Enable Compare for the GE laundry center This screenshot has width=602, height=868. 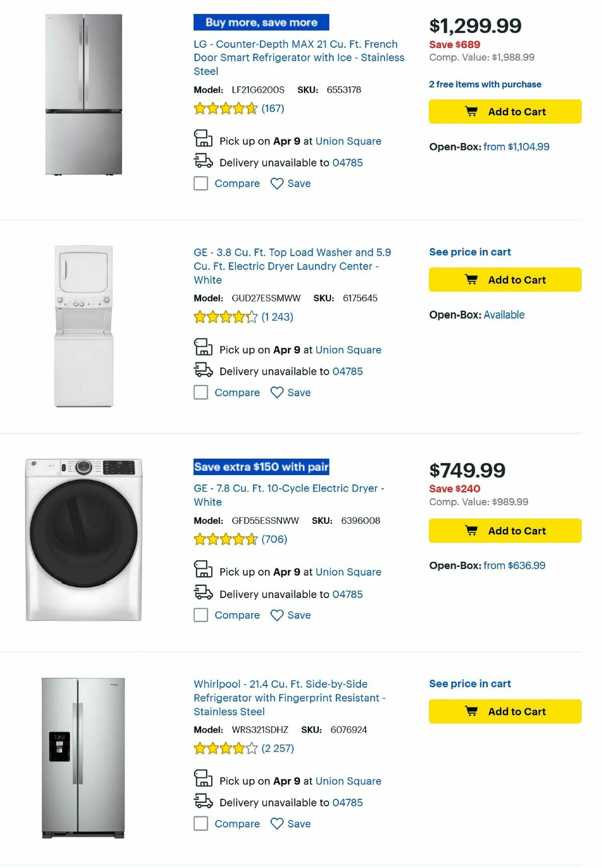coord(200,392)
